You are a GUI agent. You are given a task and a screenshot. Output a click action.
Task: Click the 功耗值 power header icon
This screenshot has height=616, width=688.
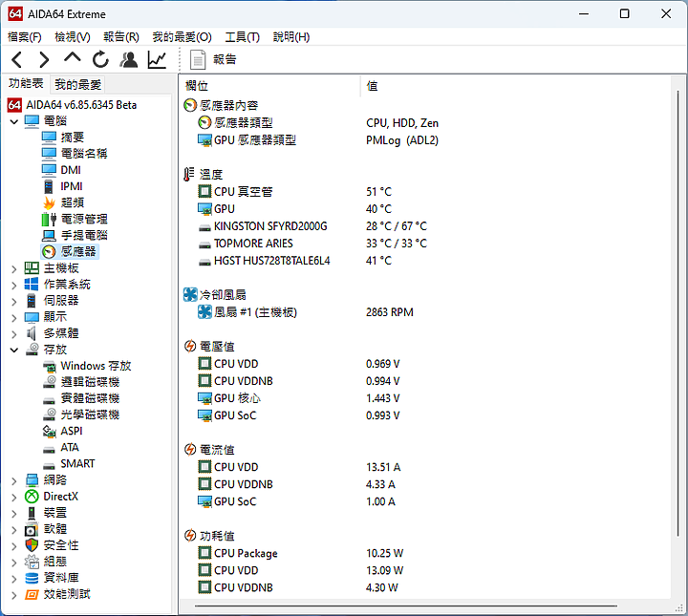[x=190, y=536]
